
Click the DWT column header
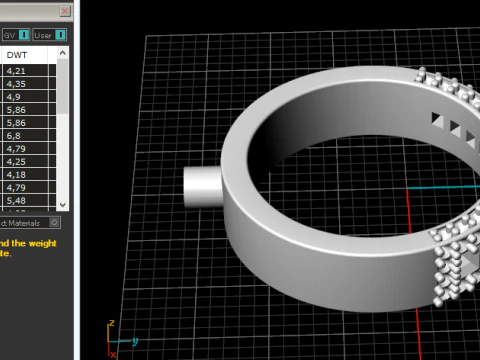point(25,55)
